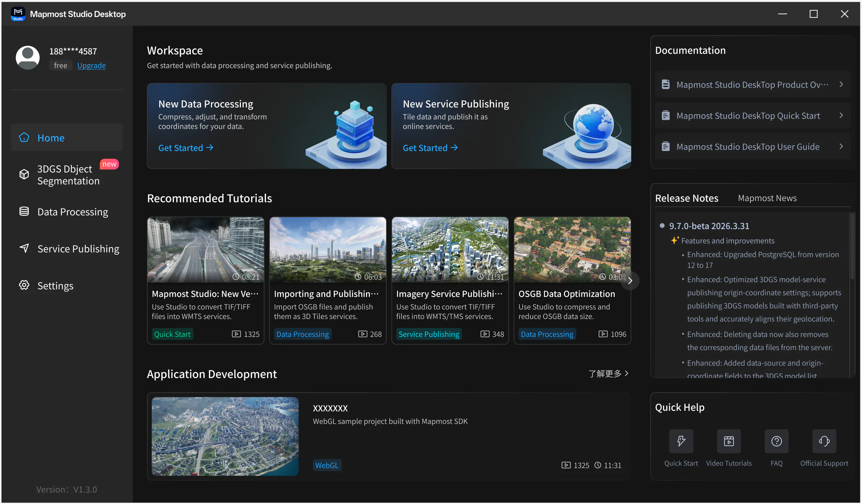Click Data Processing tag on Importing tutorial
Screen dimensions: 862x504
tap(303, 334)
